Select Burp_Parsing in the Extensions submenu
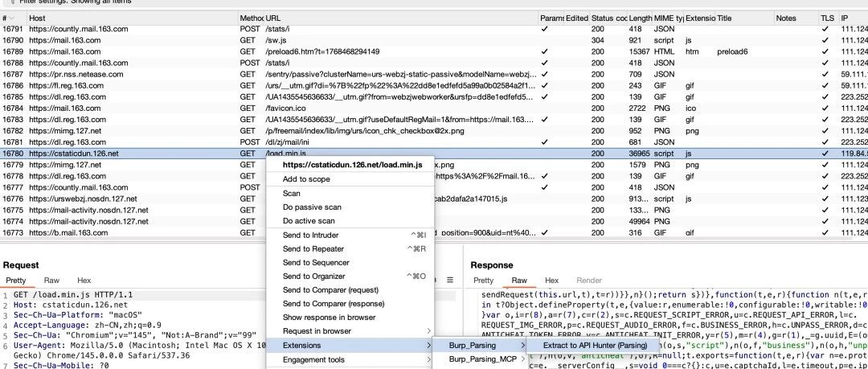Viewport: 868px width, 369px height. pyautogui.click(x=480, y=345)
